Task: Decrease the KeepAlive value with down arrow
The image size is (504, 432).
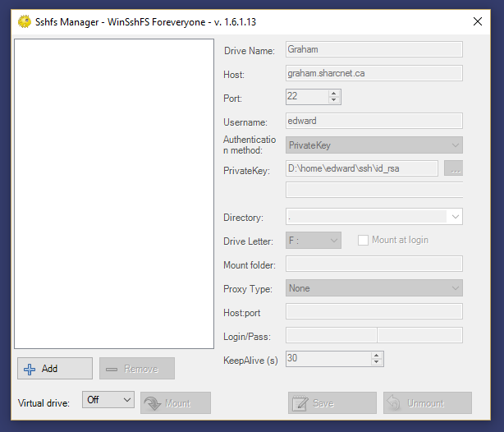Action: tap(377, 362)
